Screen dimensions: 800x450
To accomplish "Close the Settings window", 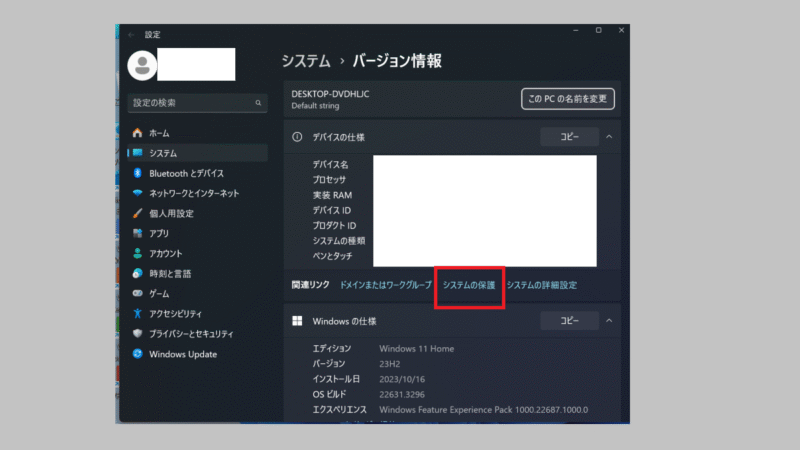I will coord(621,30).
